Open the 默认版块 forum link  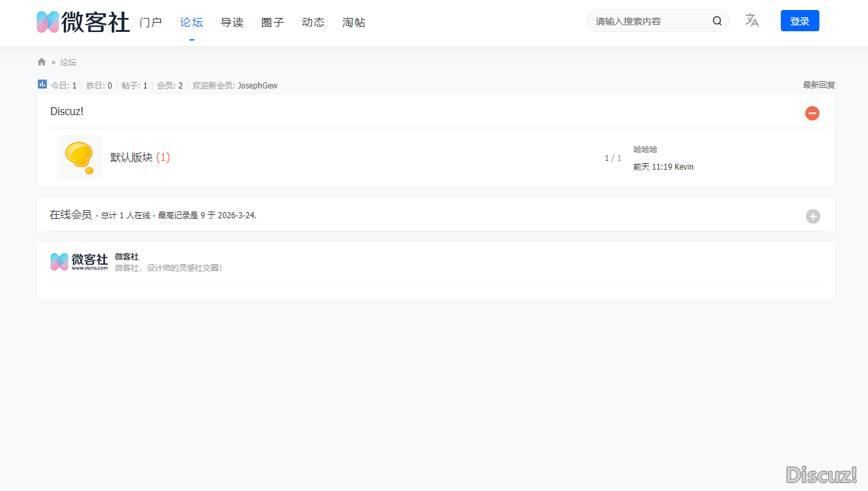click(x=131, y=158)
